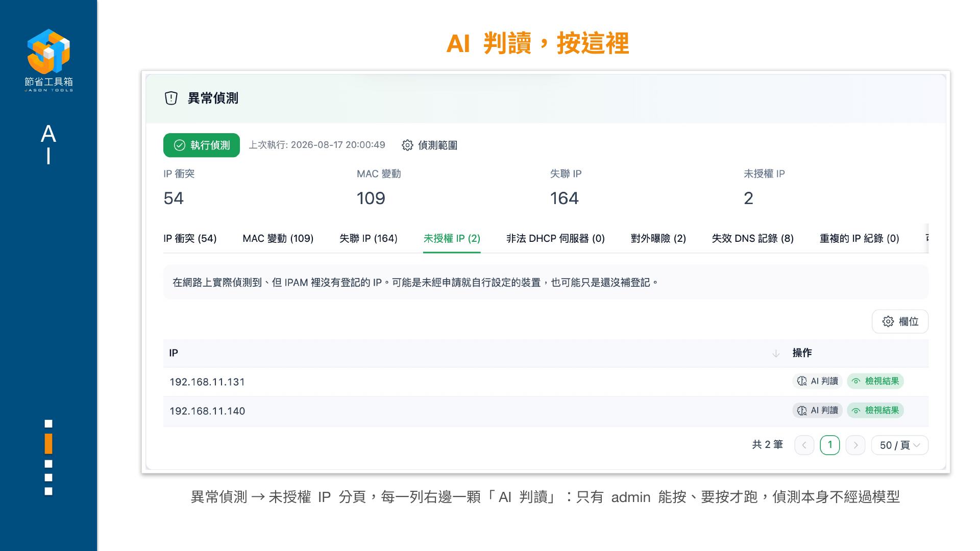Click the 上次執行 timestamp text
980x551 pixels.
pos(317,145)
